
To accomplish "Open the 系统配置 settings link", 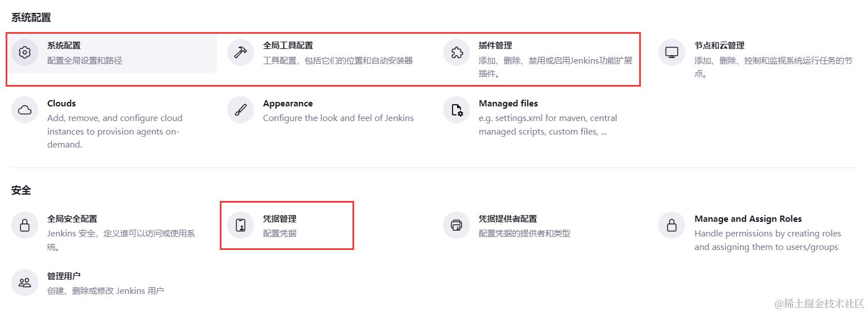I will tap(64, 46).
